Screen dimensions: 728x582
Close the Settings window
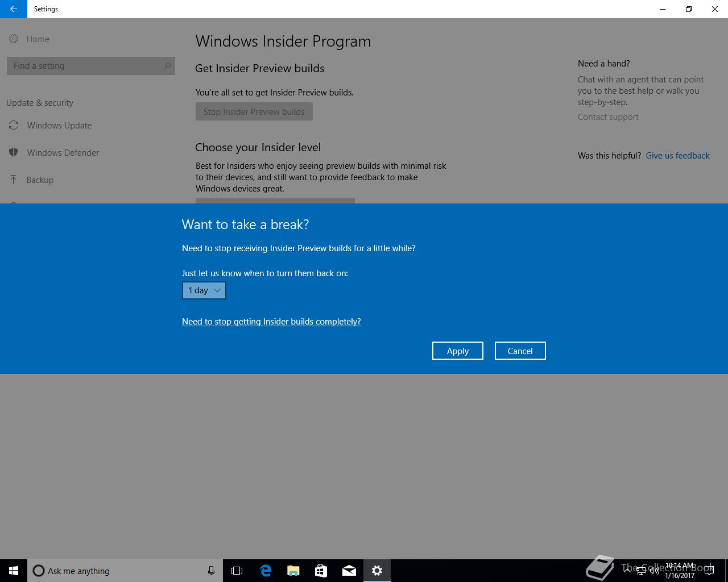click(x=715, y=9)
